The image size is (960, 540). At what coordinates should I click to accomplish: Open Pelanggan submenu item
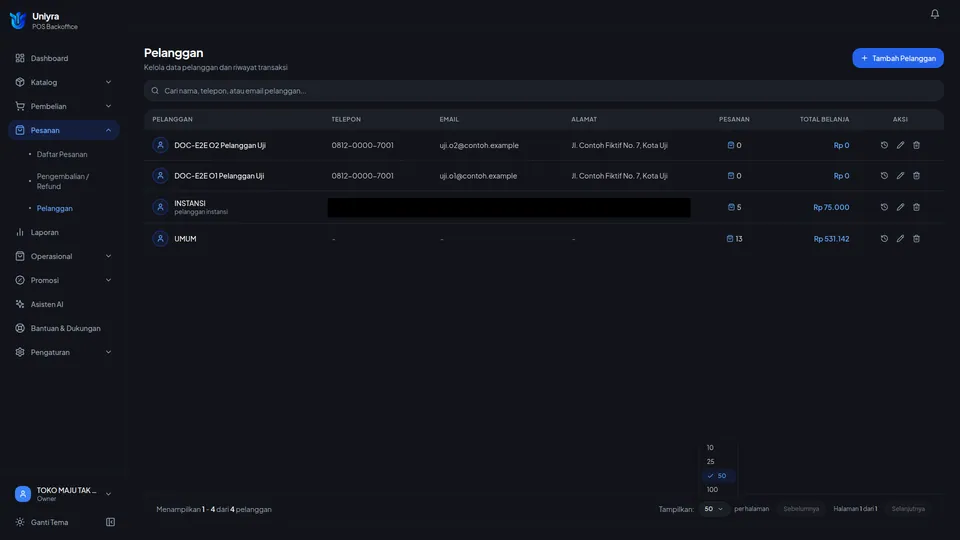click(x=54, y=208)
